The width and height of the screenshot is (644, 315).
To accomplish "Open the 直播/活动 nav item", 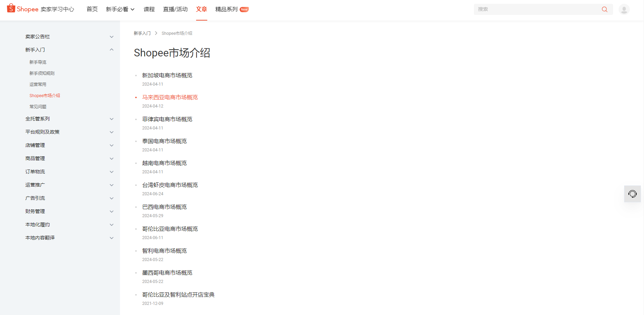I will point(175,9).
